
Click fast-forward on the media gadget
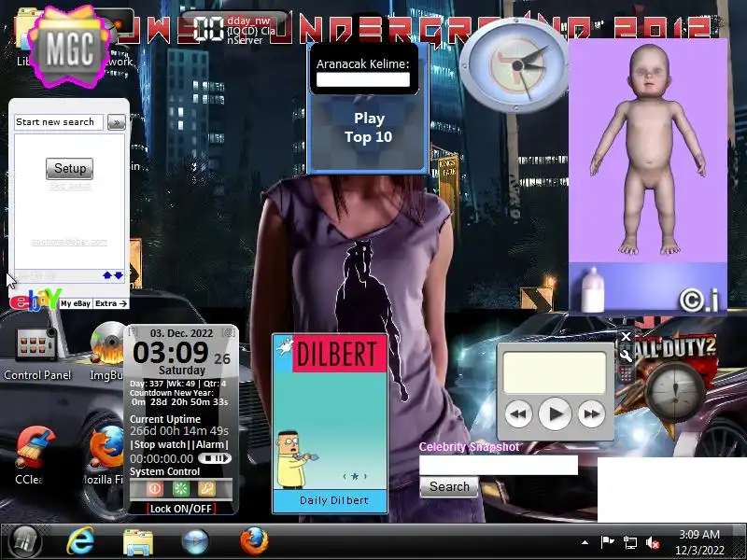(591, 413)
